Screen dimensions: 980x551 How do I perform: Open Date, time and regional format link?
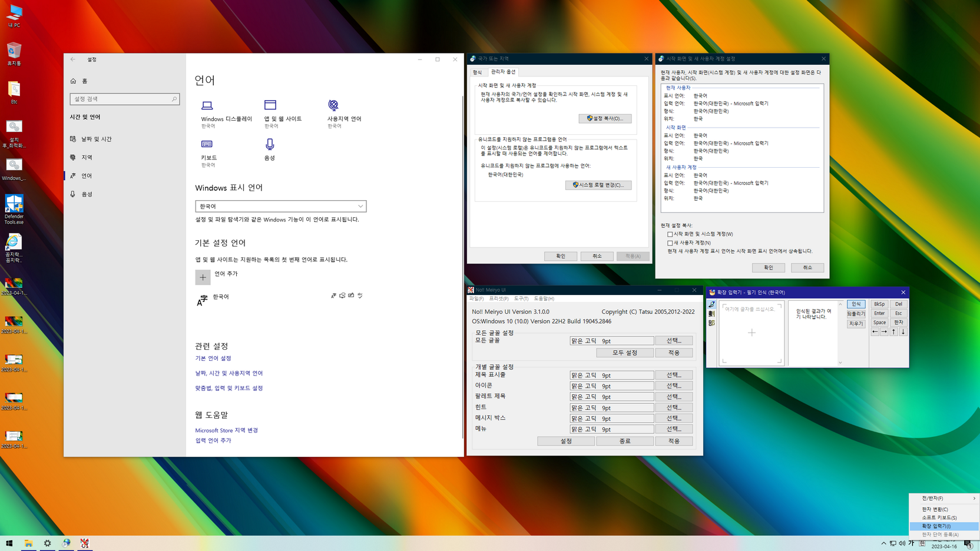[229, 373]
